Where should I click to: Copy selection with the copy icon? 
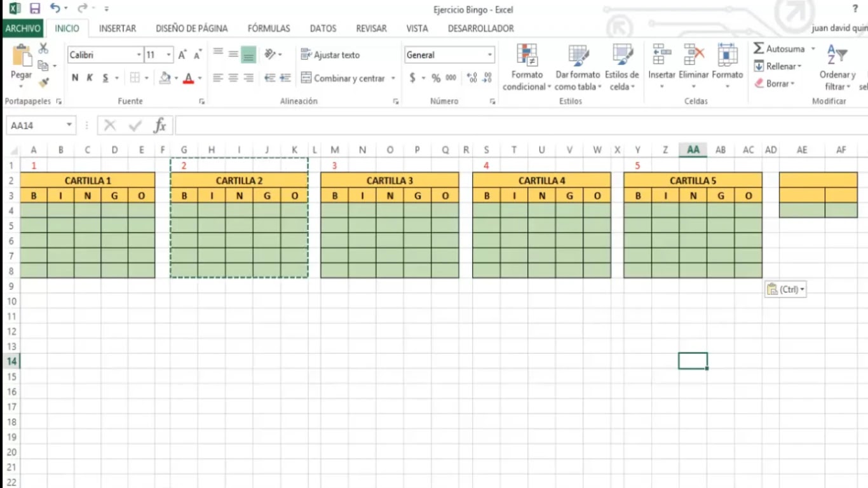[43, 65]
